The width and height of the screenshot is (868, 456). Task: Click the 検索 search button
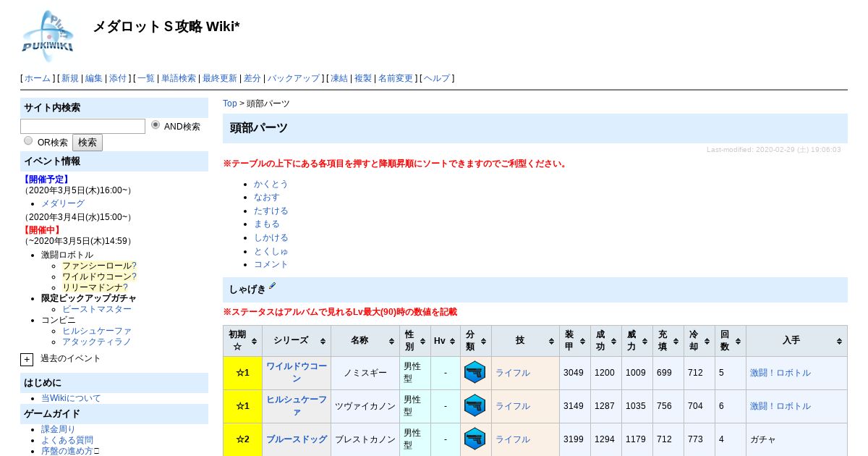point(88,143)
